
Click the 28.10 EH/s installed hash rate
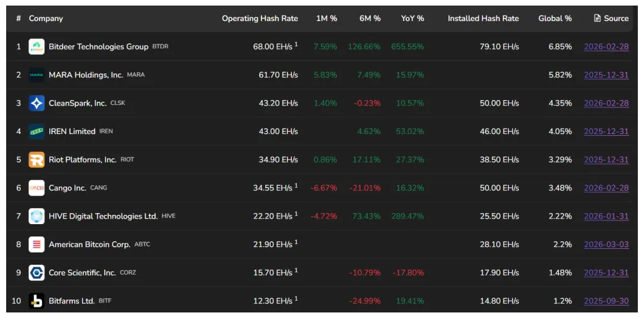(499, 245)
